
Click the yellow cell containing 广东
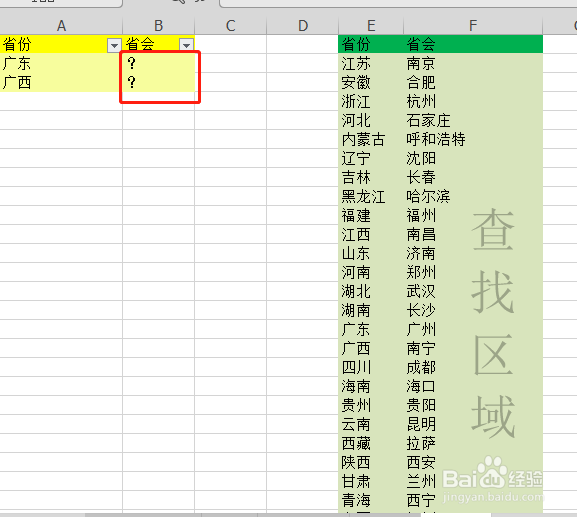61,63
